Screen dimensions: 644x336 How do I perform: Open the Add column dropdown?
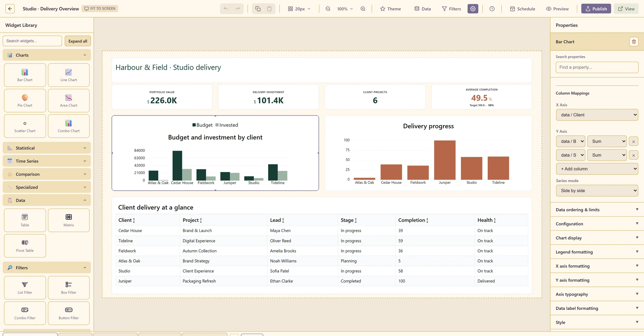(597, 169)
